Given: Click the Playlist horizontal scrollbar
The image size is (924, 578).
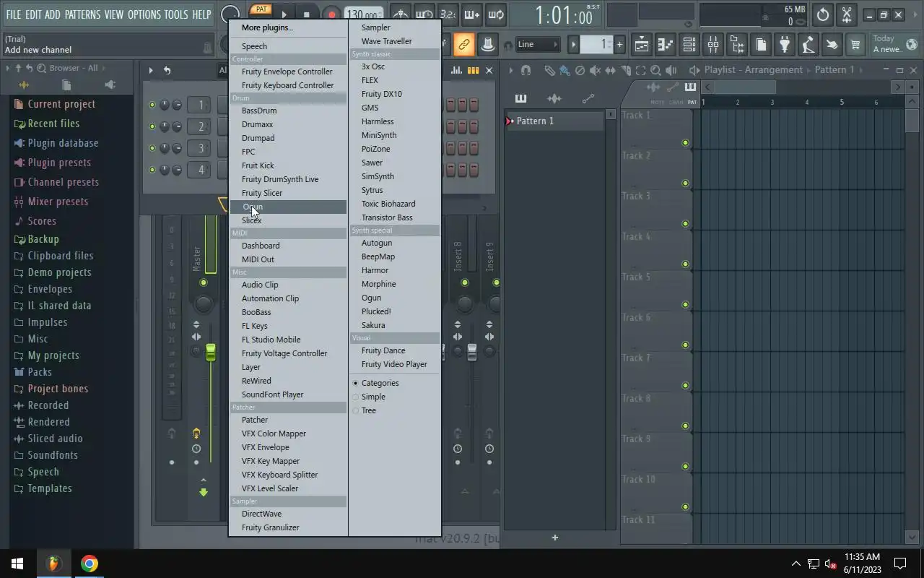Looking at the screenshot, I should (747, 87).
